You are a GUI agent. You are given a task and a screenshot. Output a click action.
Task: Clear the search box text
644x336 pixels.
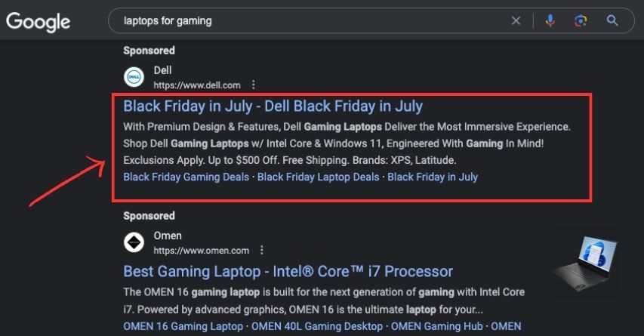[516, 21]
